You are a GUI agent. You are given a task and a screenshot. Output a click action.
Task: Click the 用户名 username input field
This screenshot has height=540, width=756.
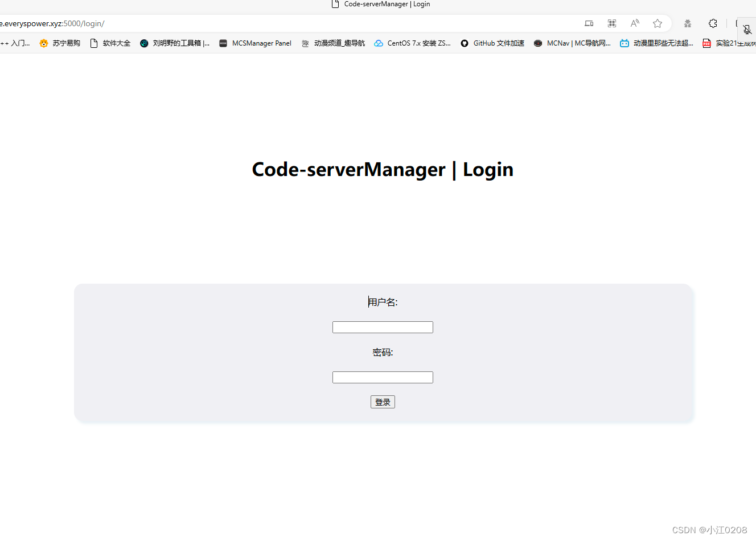click(x=383, y=327)
